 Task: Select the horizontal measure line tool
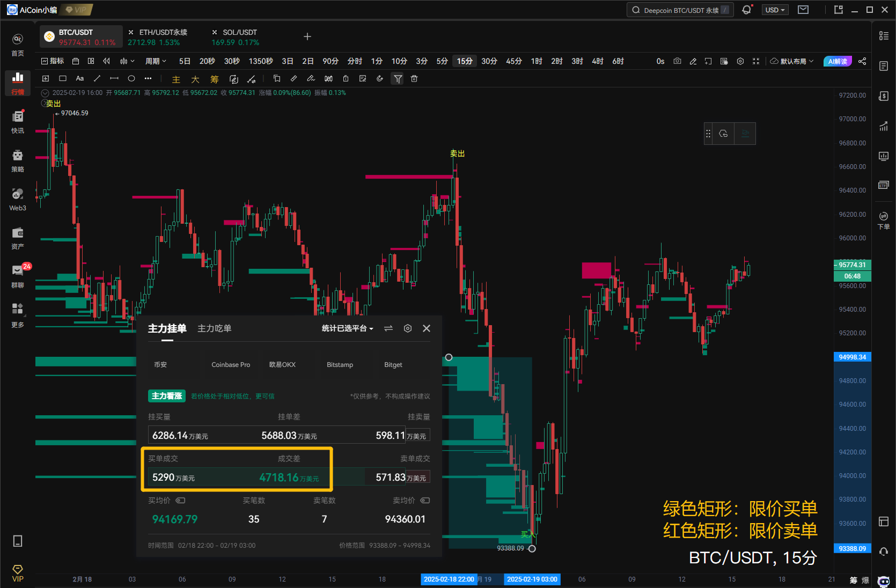click(x=114, y=78)
